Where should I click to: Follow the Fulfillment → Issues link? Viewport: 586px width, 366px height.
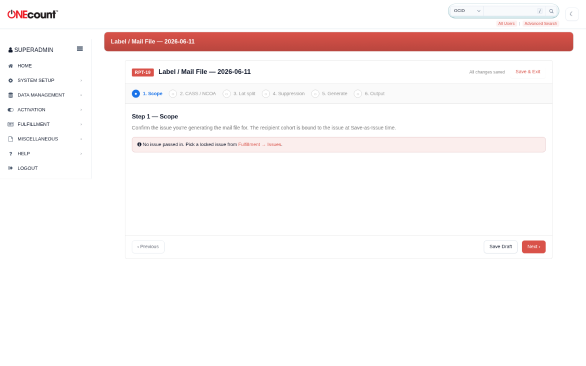pos(260,144)
